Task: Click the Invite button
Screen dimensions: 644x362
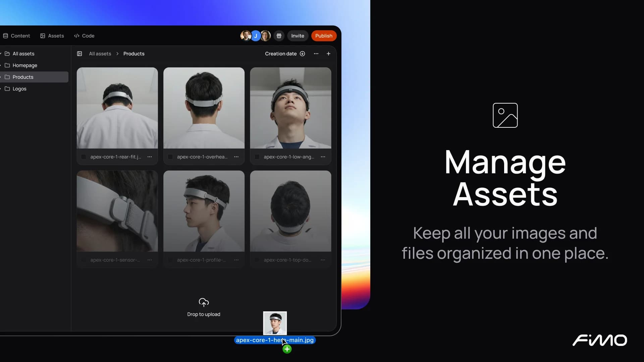Action: 298,36
